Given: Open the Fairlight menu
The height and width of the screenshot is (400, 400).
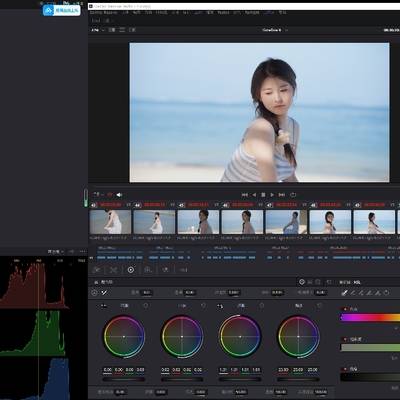Looking at the screenshot, I should tap(252, 13).
